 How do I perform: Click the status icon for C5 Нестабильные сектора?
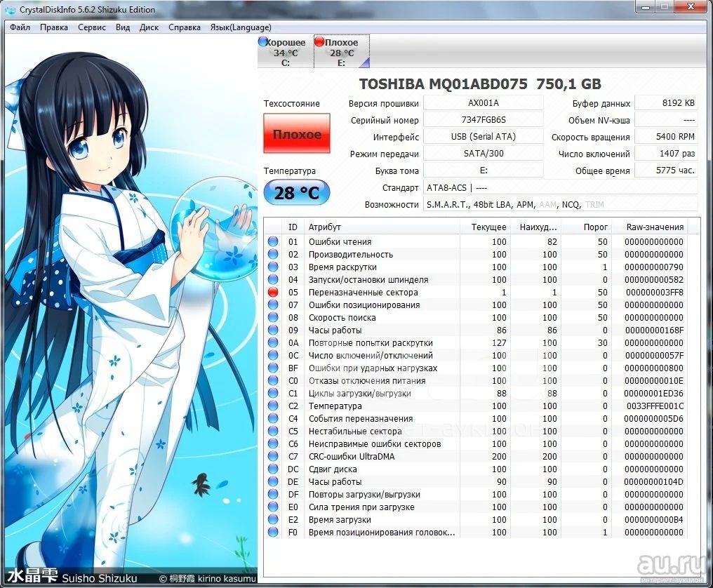coord(273,431)
